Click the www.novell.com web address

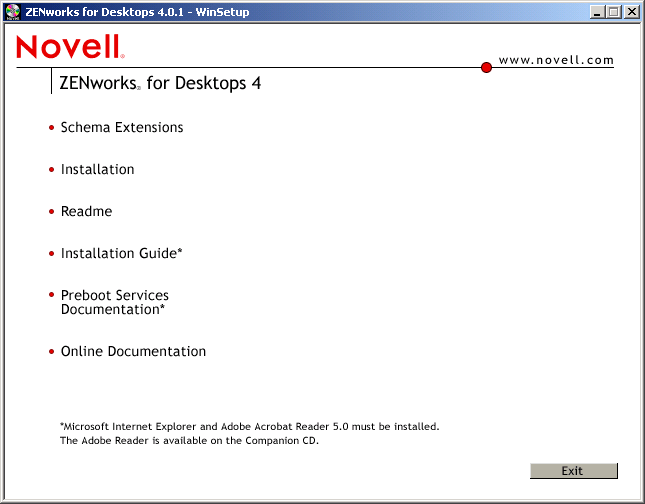pyautogui.click(x=556, y=60)
